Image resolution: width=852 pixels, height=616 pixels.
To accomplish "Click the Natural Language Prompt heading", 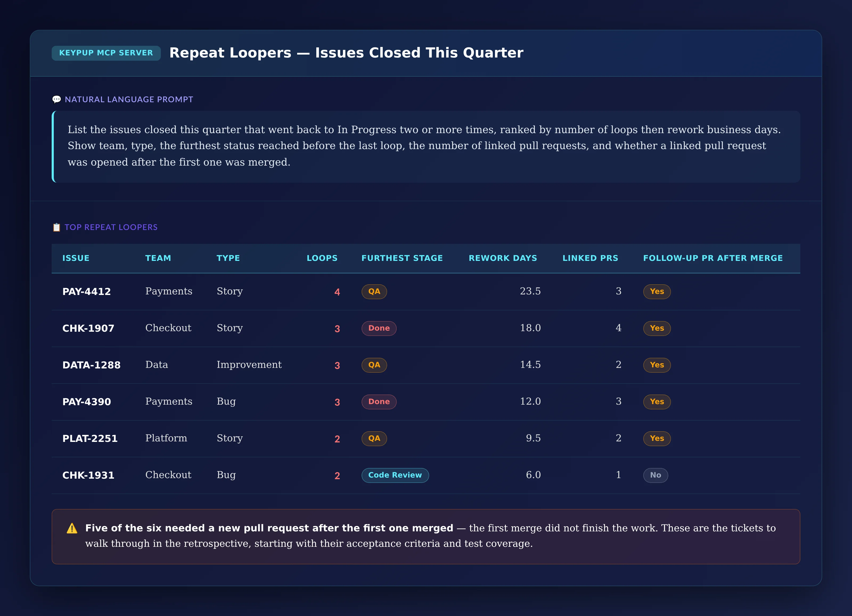I will point(129,100).
